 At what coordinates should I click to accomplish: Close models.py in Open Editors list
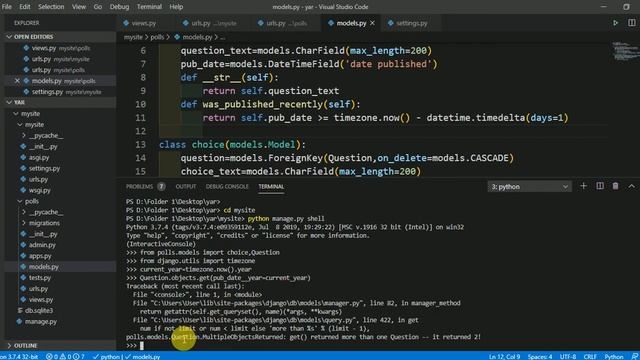(17, 81)
